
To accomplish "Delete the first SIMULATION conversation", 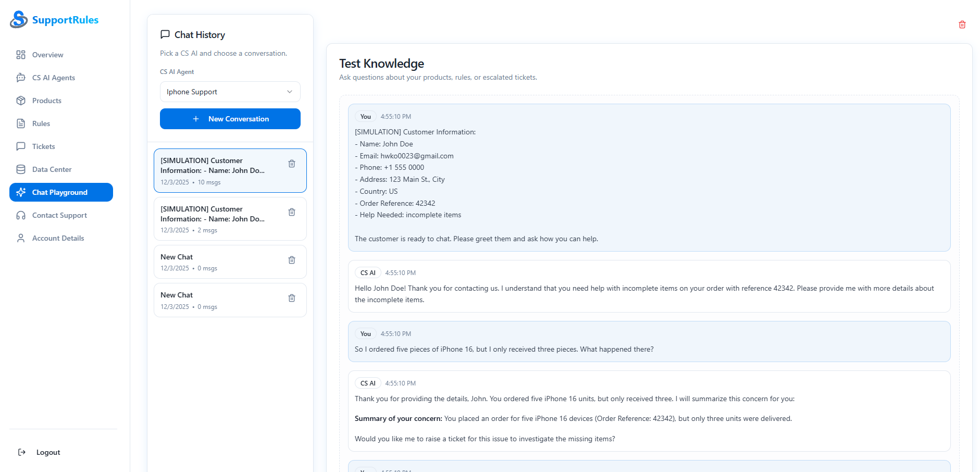I will [291, 163].
